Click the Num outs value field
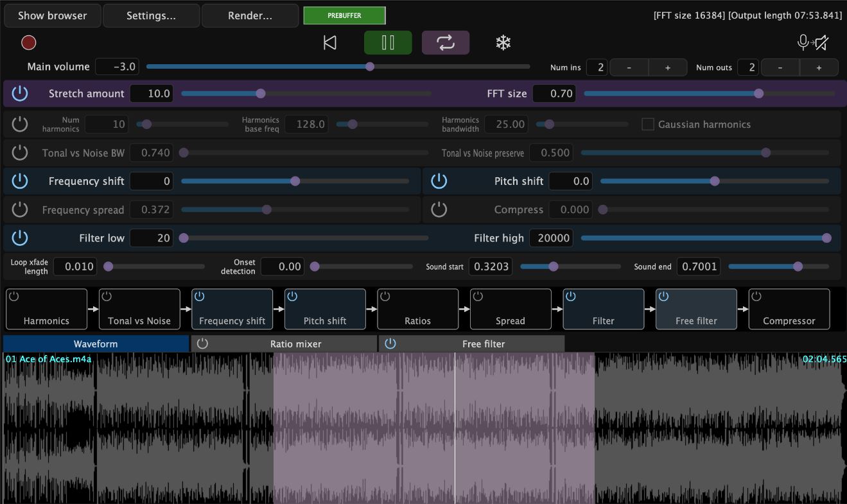 click(748, 67)
